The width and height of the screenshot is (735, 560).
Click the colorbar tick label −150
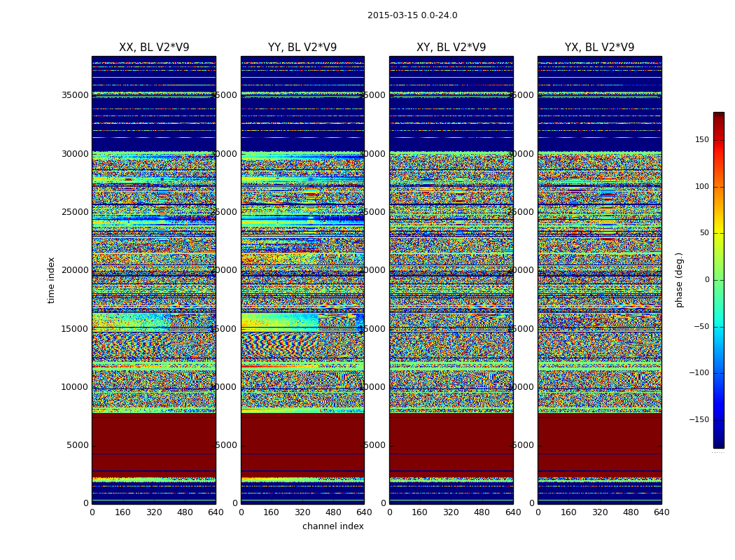click(x=699, y=420)
